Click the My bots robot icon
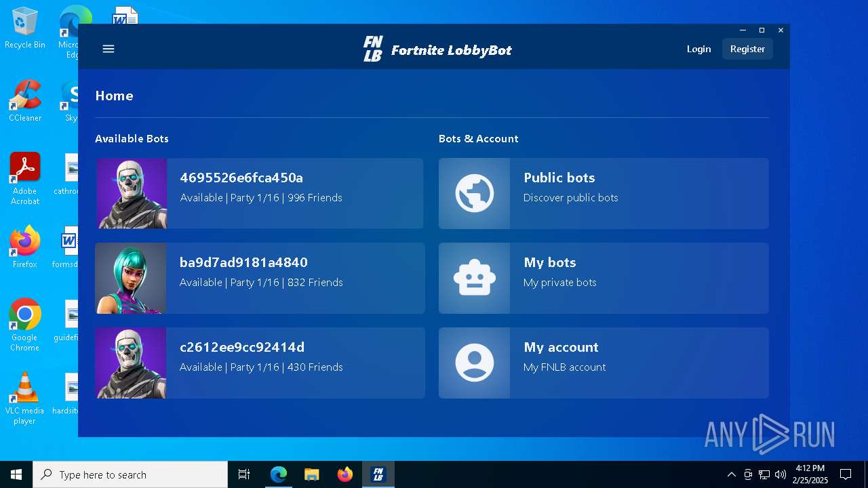This screenshot has height=488, width=868. pos(475,278)
